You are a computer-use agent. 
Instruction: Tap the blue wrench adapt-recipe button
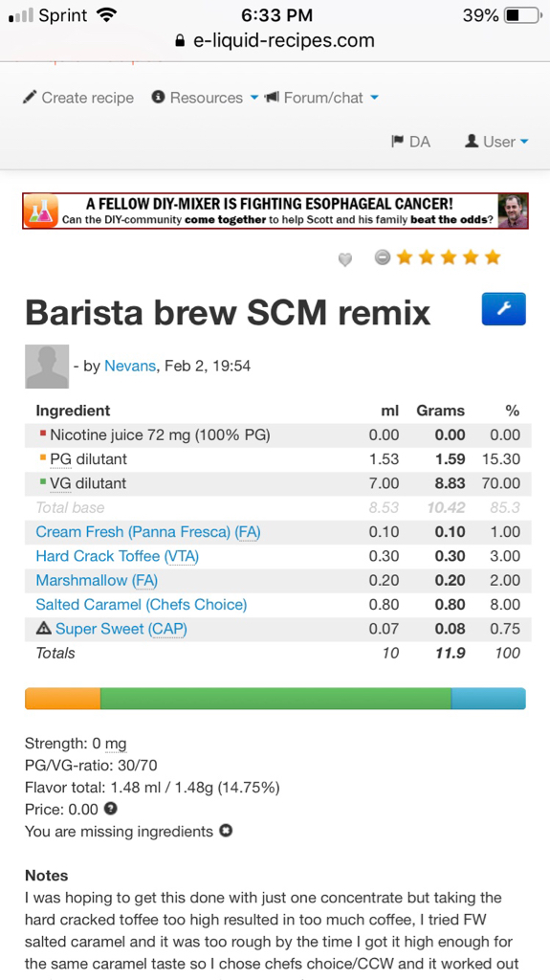[504, 309]
